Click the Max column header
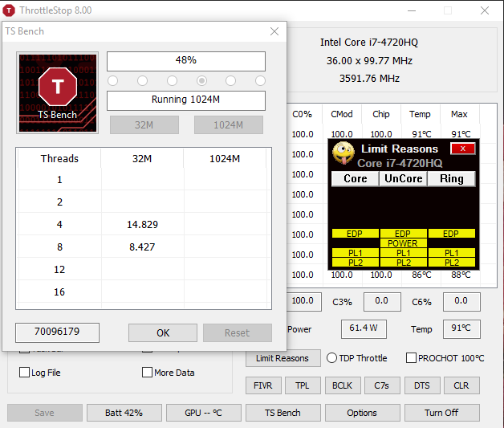Screen dimensions: 504x428 (459, 114)
